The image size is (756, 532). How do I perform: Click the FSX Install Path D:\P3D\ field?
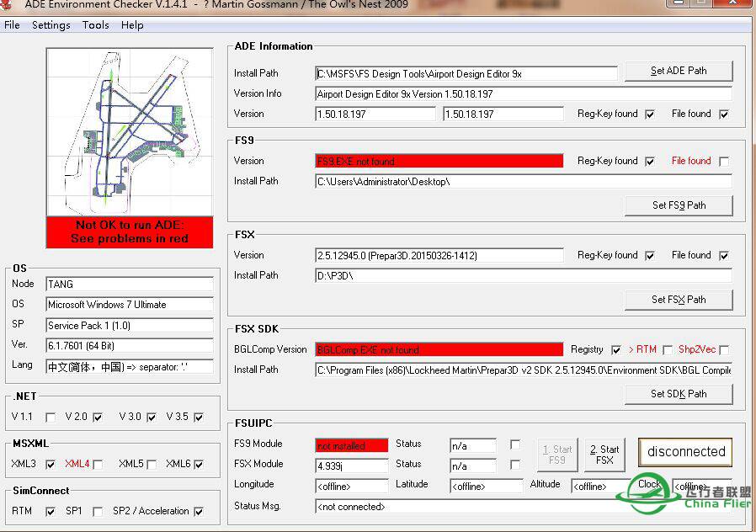pos(524,276)
